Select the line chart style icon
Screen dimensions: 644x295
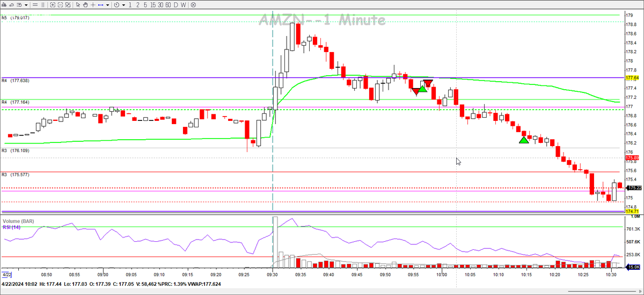11,5
